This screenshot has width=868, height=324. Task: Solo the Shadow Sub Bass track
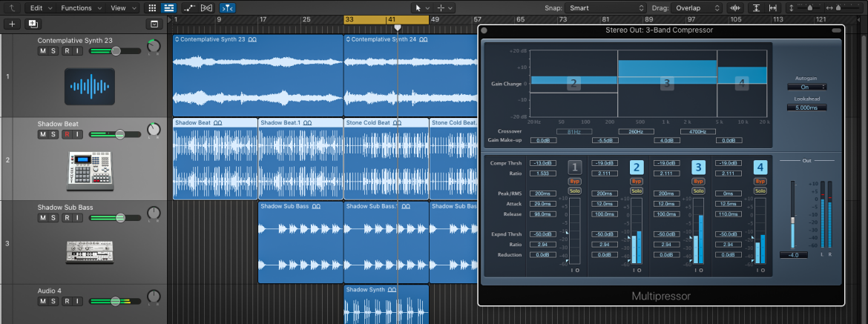click(x=53, y=218)
